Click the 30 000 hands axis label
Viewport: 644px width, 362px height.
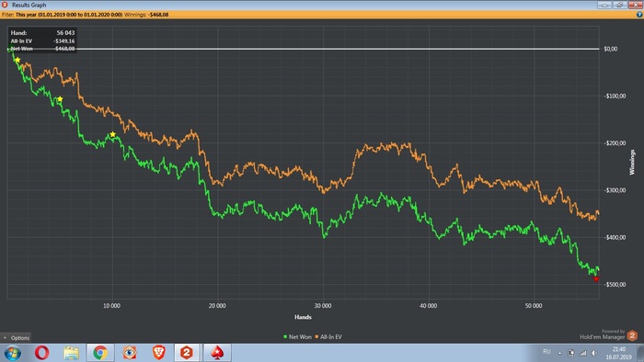click(323, 306)
